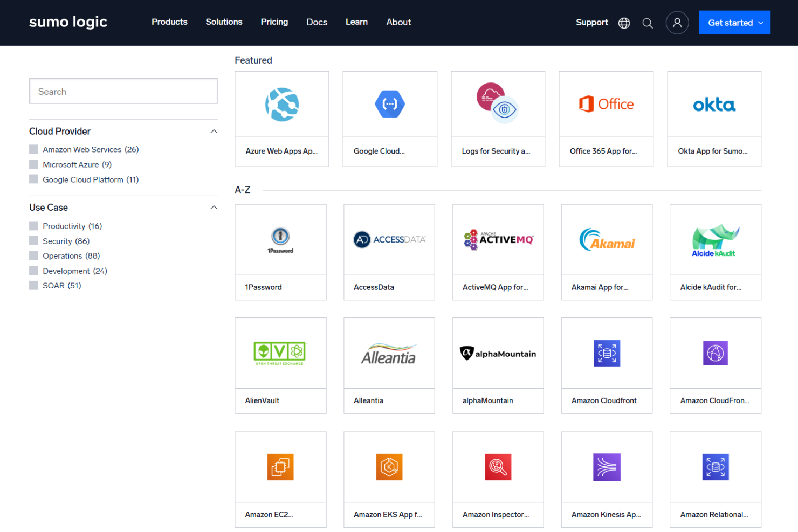Viewport: 798px width, 532px height.
Task: Click the Support link
Action: [x=591, y=23]
